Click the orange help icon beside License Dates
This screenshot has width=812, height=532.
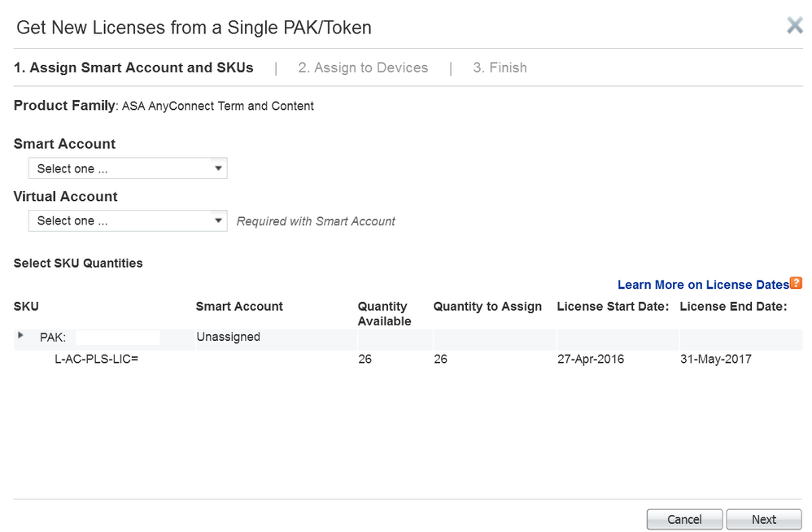pyautogui.click(x=796, y=283)
